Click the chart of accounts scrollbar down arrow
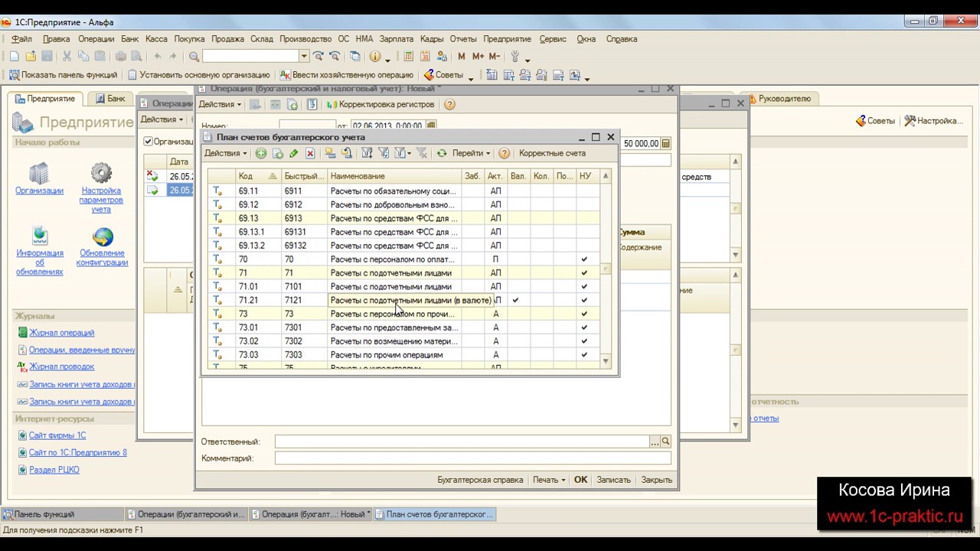 [x=606, y=361]
